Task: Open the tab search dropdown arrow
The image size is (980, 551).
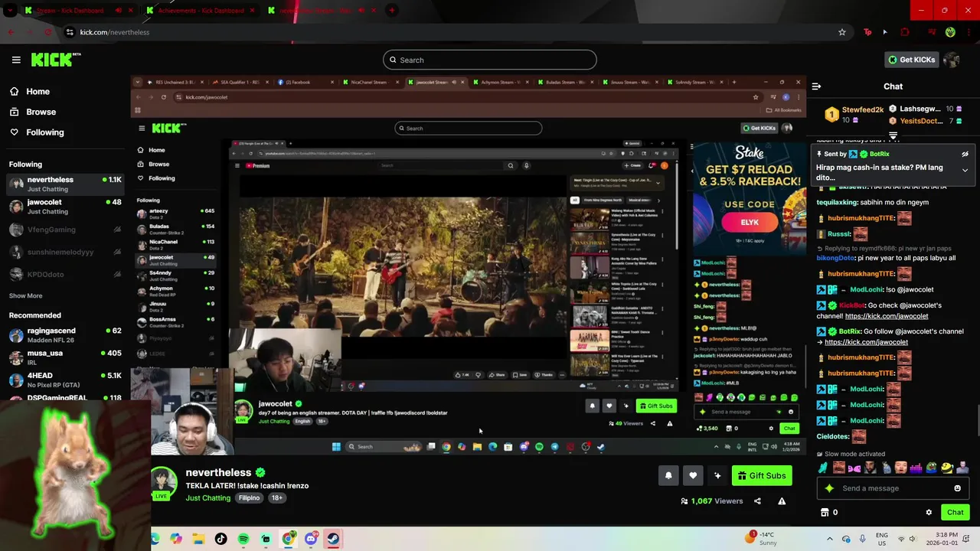Action: point(9,11)
